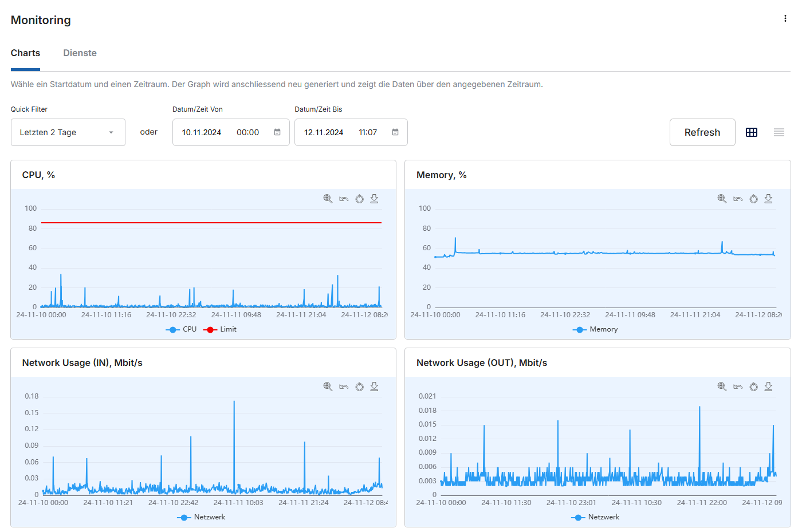Image resolution: width=798 pixels, height=532 pixels.
Task: Click axis label 24-11-11 09:48 in CPU chart
Action: pos(236,315)
